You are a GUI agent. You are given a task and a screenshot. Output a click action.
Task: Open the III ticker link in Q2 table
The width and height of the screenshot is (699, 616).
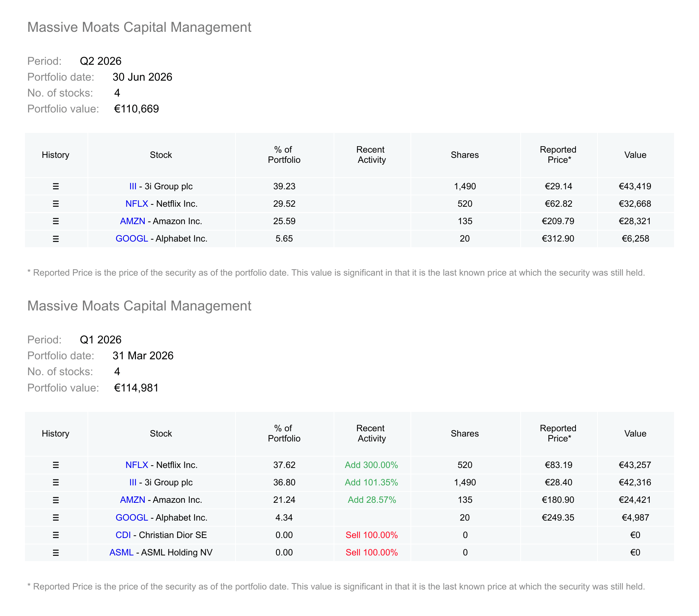tap(133, 186)
